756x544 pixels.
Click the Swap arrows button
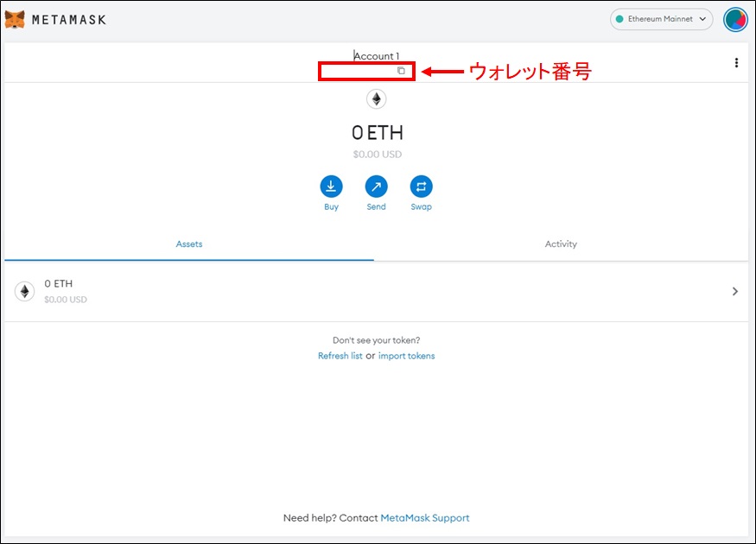[x=422, y=187]
